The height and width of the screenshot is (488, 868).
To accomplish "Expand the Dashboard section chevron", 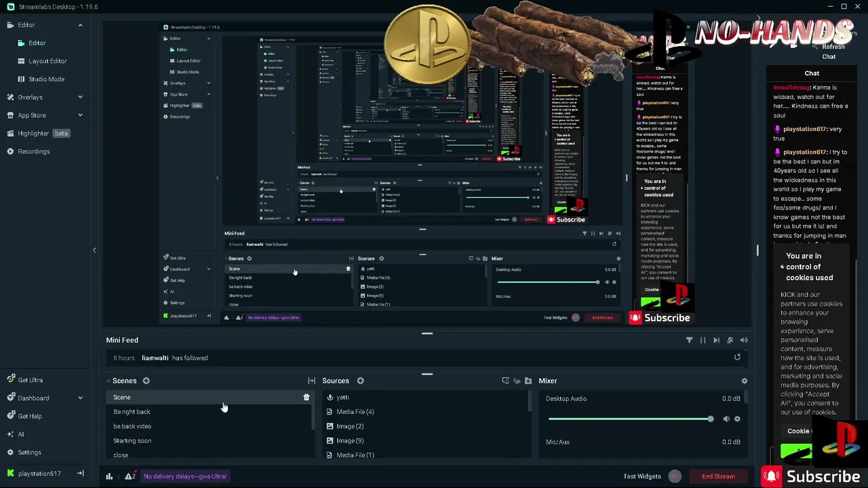I will [80, 398].
